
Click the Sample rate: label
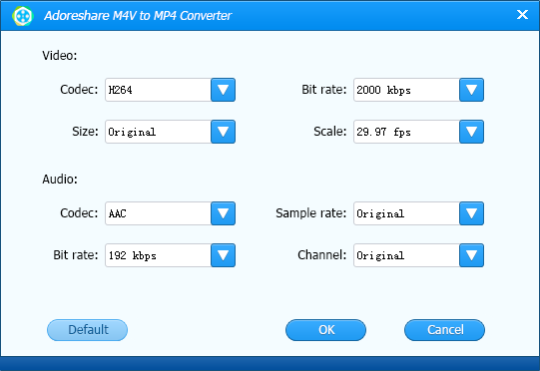coord(311,213)
